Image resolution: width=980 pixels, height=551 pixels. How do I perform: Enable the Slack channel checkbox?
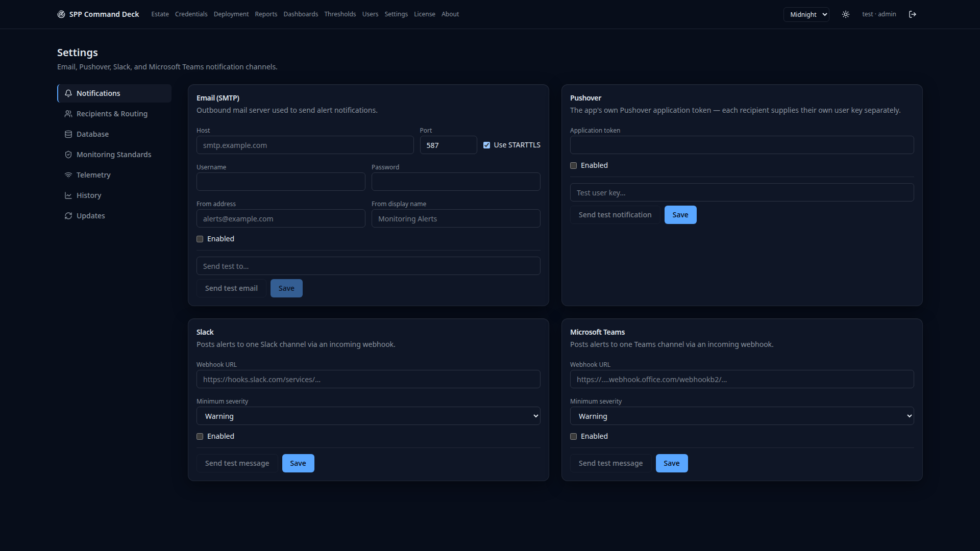tap(200, 436)
